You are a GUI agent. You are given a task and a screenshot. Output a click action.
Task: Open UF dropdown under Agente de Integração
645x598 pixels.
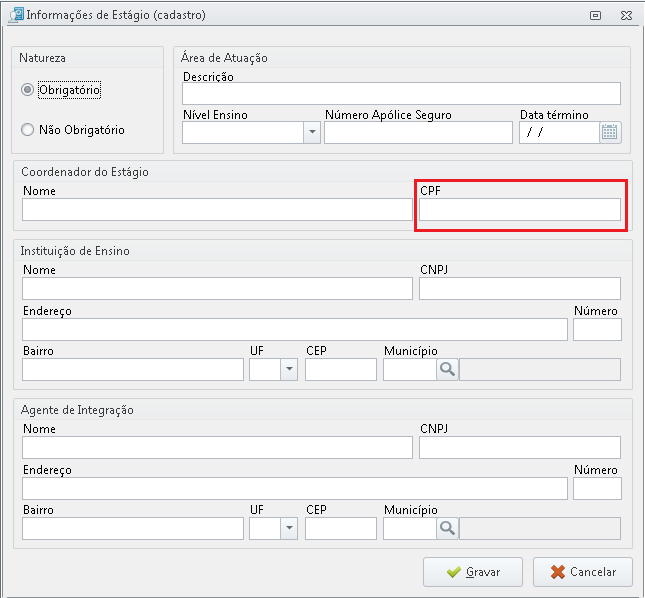pyautogui.click(x=289, y=528)
